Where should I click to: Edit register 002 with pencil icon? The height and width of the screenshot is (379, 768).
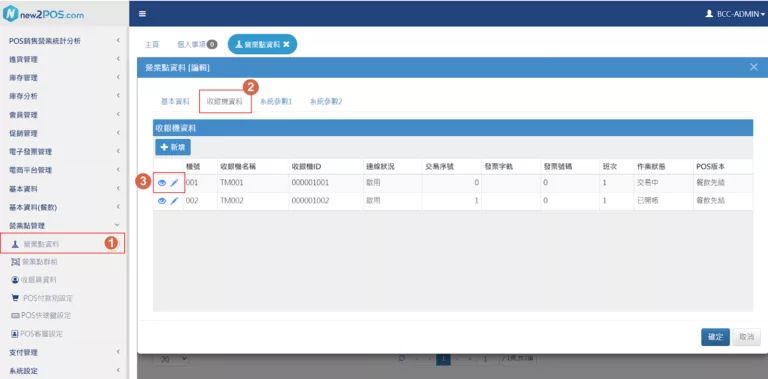tap(174, 201)
